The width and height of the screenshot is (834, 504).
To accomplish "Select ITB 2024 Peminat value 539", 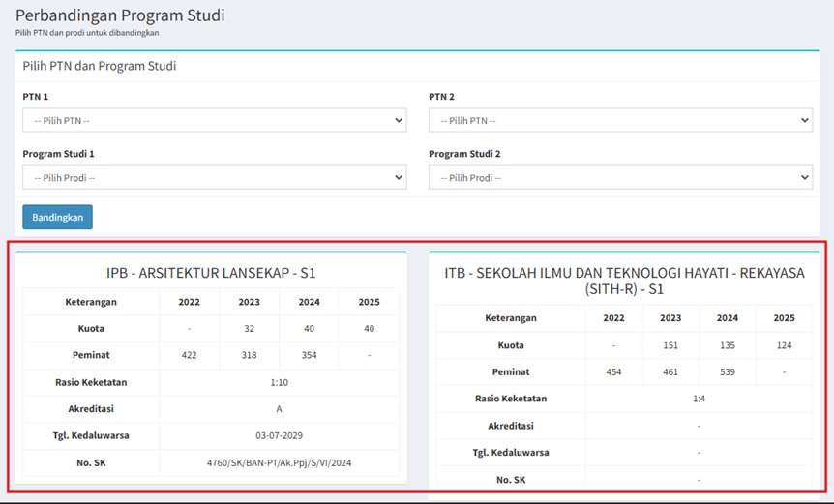I will click(728, 371).
